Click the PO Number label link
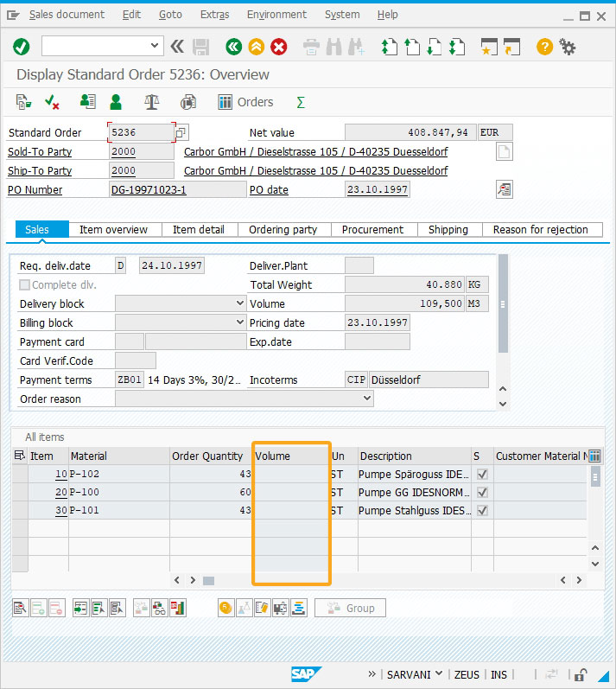Viewport: 616px width, 689px height. [35, 190]
